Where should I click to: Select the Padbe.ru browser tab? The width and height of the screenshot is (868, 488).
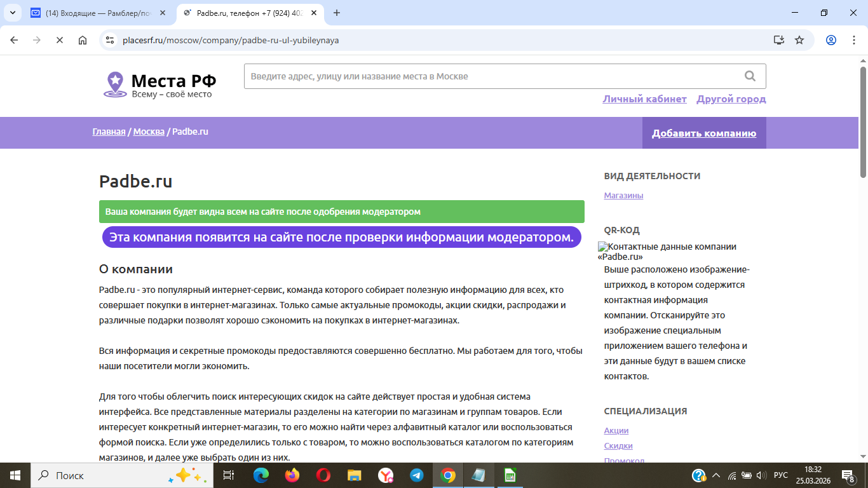tap(251, 13)
